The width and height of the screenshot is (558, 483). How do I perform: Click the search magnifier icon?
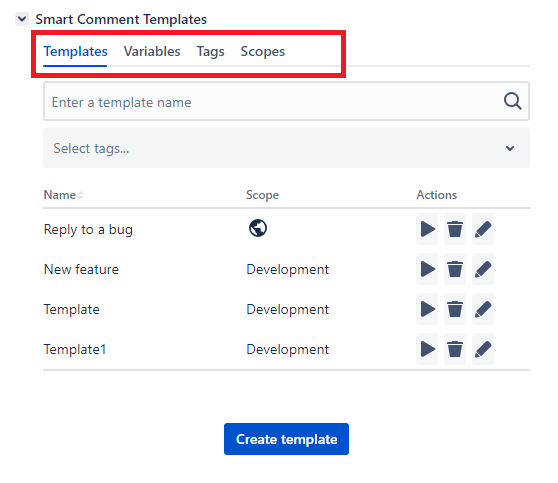coord(512,101)
